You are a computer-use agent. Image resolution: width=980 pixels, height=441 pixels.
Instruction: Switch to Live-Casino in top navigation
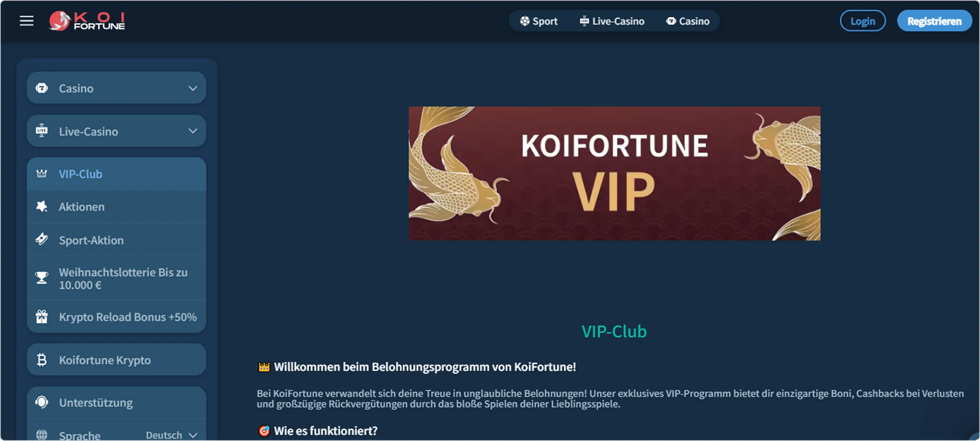coord(612,21)
